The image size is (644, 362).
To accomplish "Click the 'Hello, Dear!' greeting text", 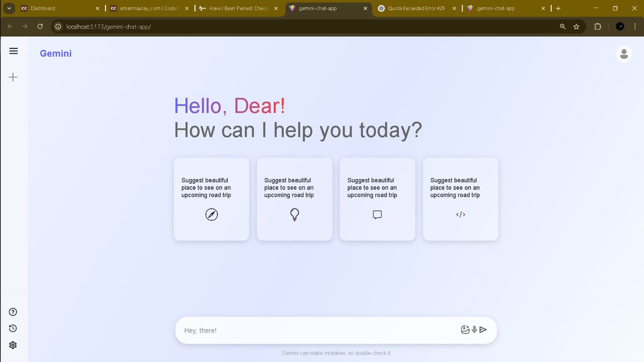I will [x=230, y=106].
